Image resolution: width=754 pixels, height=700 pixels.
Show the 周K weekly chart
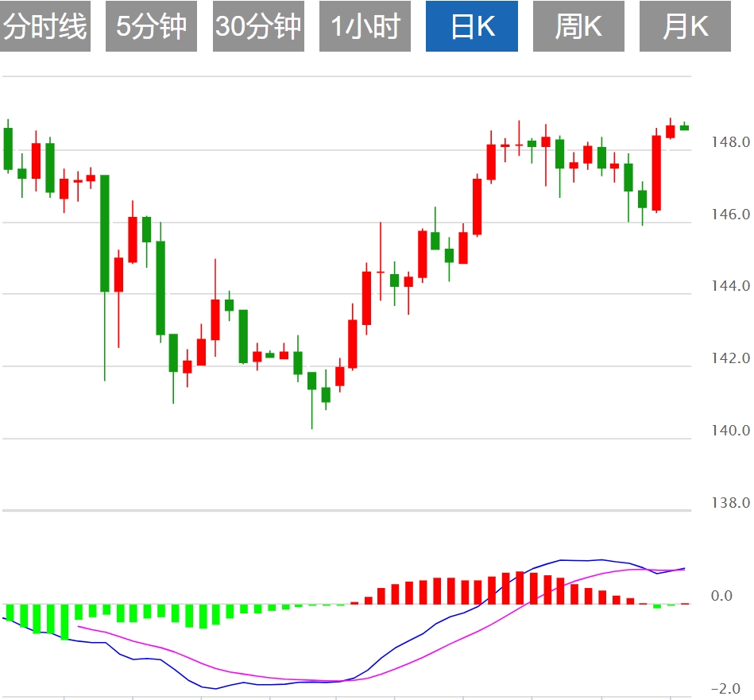click(578, 26)
